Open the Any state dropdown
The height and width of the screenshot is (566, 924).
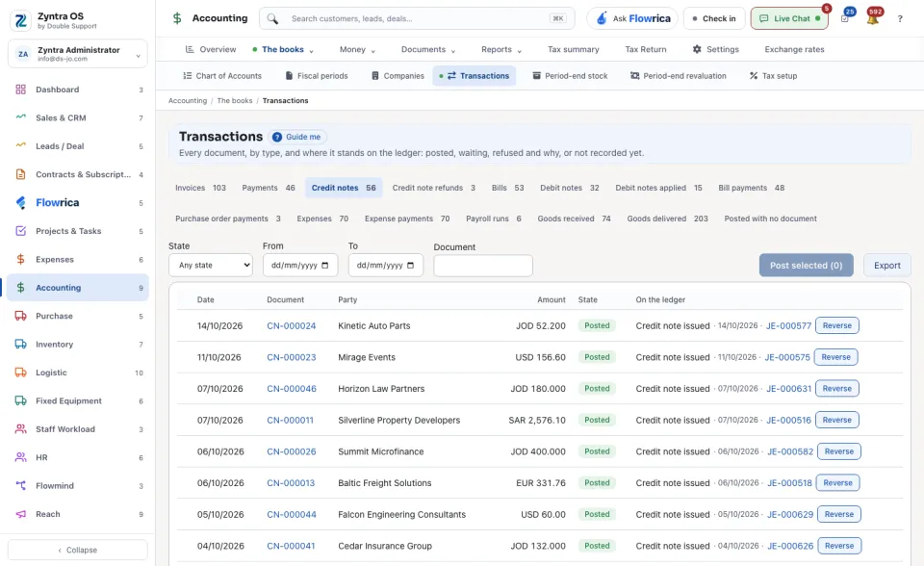point(211,266)
